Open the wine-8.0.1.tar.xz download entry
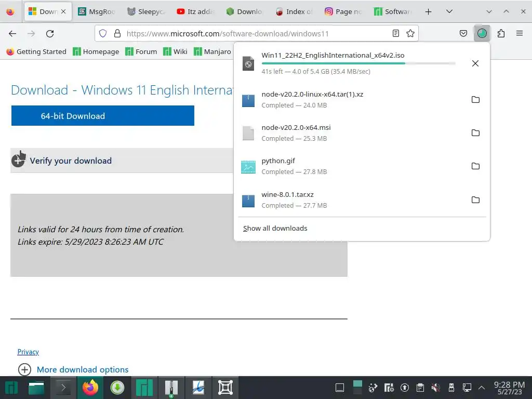This screenshot has width=532, height=399. click(353, 199)
